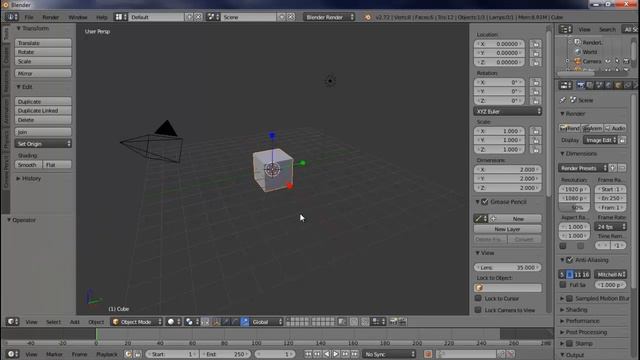The image size is (640, 360).
Task: Open the No Sync playback dropdown
Action: tap(389, 354)
